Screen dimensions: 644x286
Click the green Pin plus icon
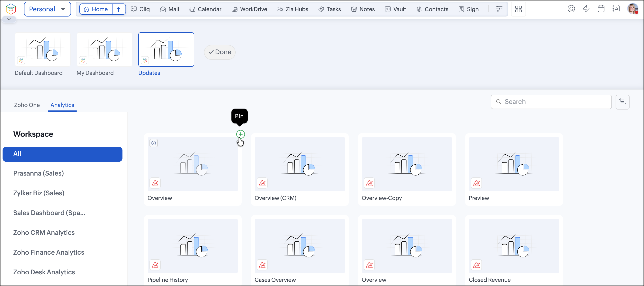click(241, 134)
